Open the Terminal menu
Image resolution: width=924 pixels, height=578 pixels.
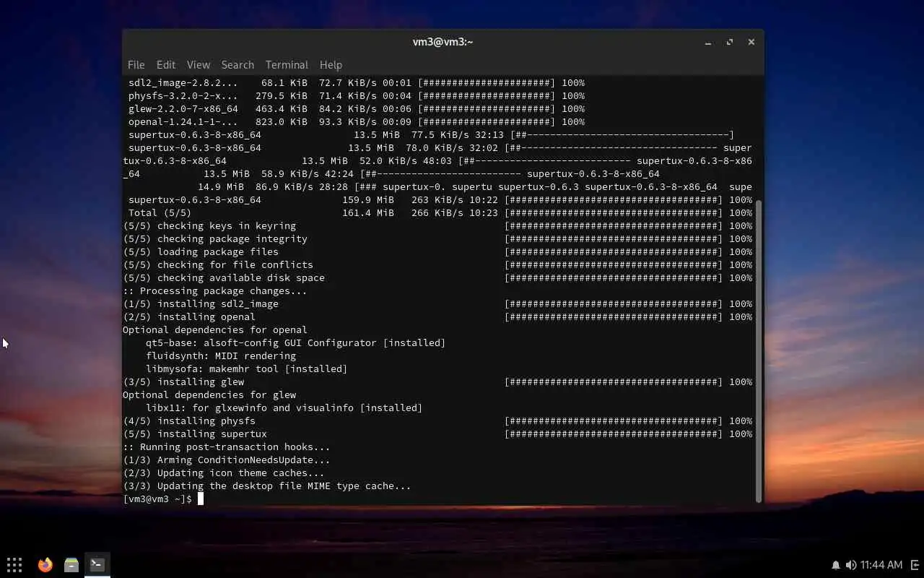[x=287, y=64]
